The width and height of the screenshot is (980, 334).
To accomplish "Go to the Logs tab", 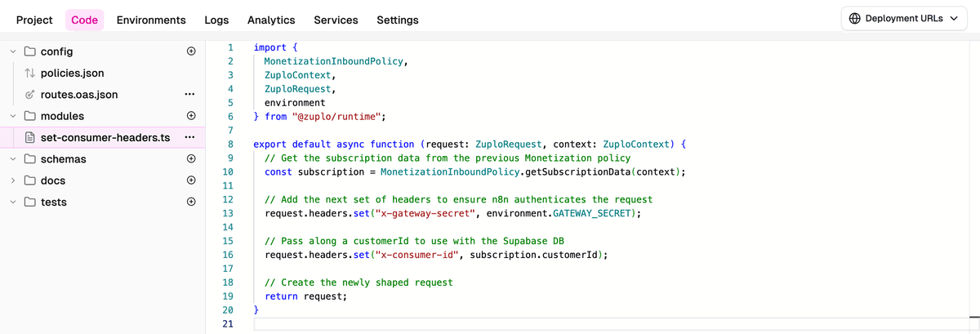I will coord(216,20).
